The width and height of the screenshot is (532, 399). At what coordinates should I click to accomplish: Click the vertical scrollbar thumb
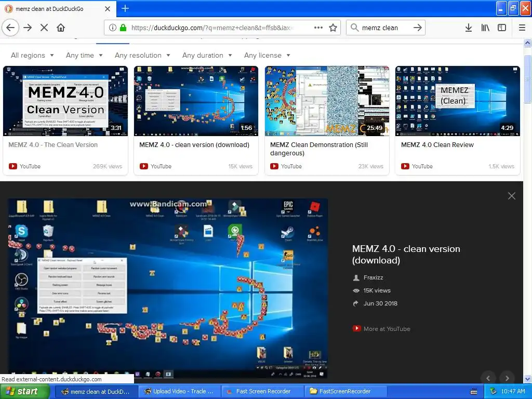[x=528, y=79]
